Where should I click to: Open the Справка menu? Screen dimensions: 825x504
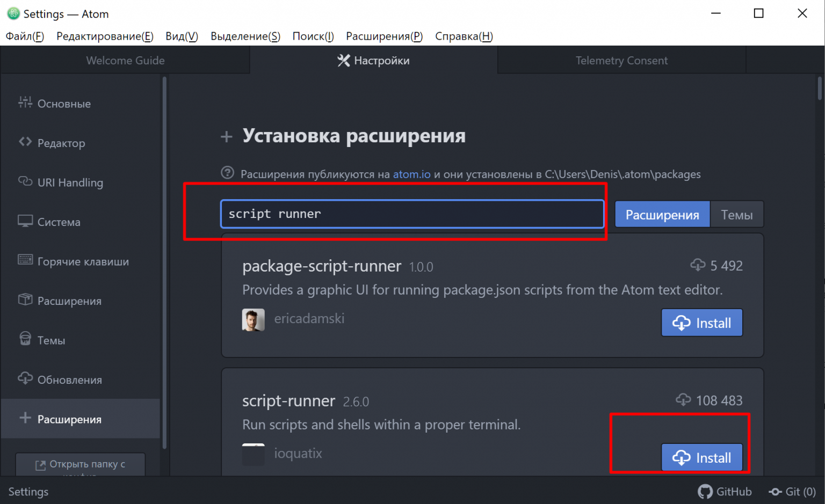464,36
